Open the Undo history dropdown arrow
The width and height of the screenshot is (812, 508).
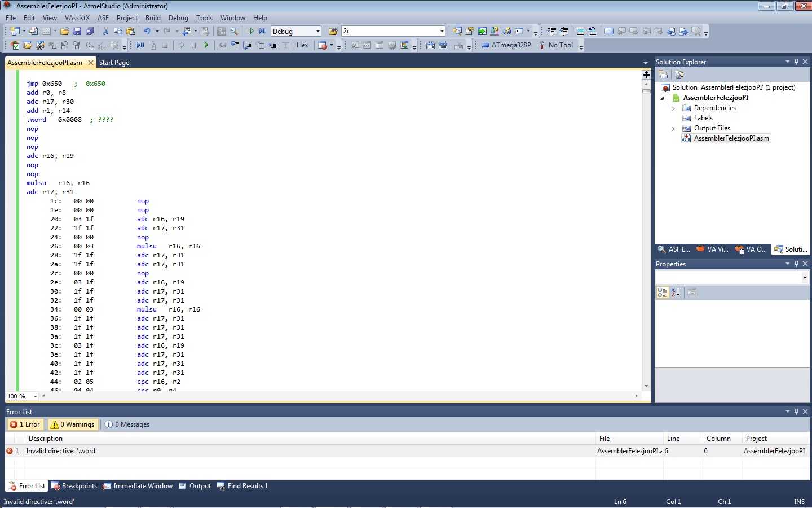point(157,32)
